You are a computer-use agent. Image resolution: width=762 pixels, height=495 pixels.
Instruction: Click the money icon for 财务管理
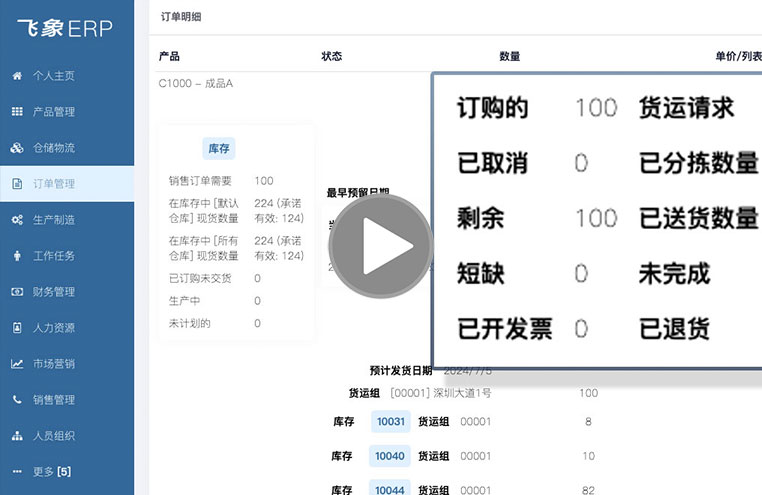17,292
